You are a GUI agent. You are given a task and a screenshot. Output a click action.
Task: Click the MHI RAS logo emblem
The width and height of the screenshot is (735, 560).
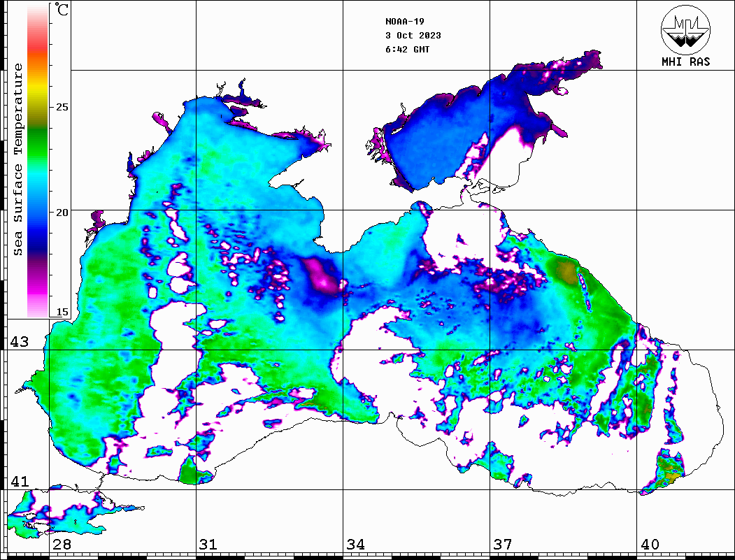click(x=685, y=29)
